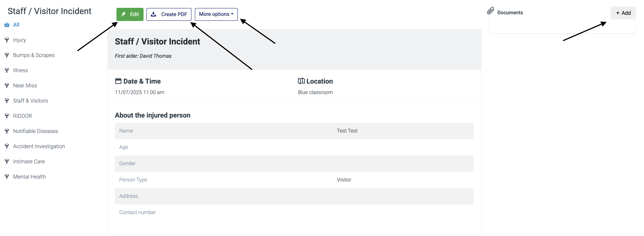The image size is (644, 236).
Task: Click the paperclip Documents icon
Action: coord(490,11)
